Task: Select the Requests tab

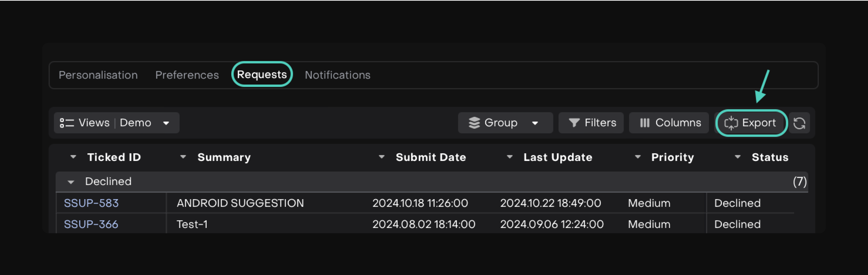Action: [x=262, y=74]
